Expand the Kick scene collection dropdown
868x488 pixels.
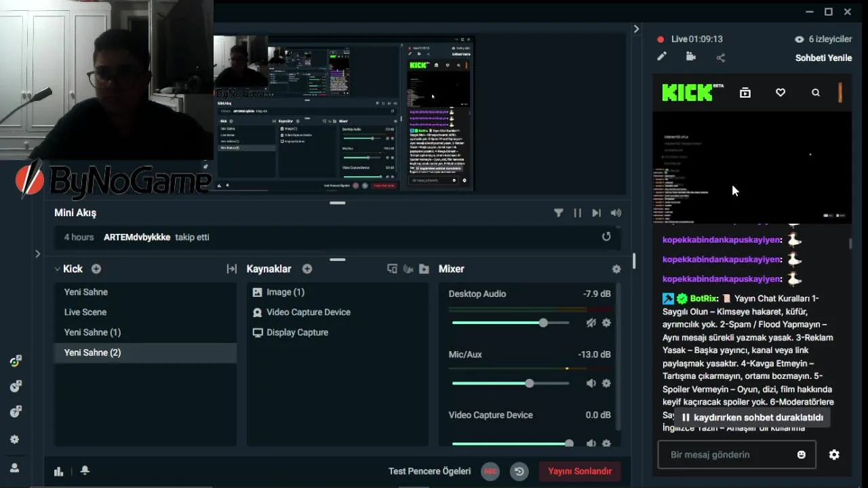point(68,269)
